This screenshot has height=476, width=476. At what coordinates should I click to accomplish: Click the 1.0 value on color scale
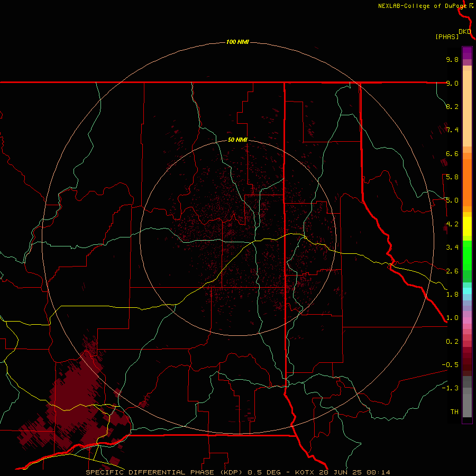pyautogui.click(x=452, y=318)
